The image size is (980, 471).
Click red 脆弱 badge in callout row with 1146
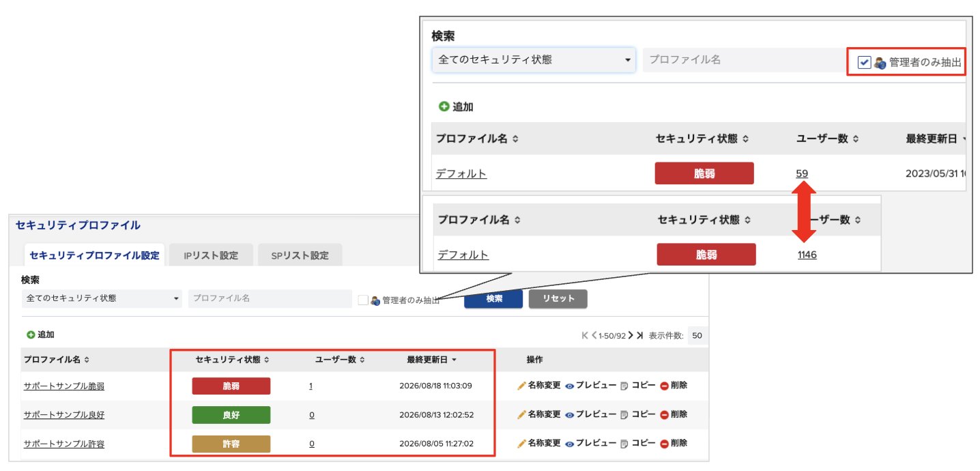[x=706, y=255]
